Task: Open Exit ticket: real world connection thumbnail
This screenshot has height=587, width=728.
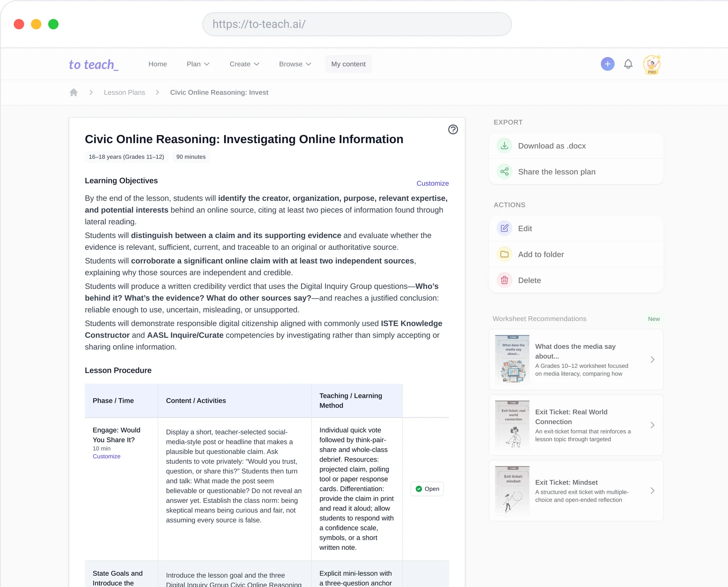Action: click(512, 424)
